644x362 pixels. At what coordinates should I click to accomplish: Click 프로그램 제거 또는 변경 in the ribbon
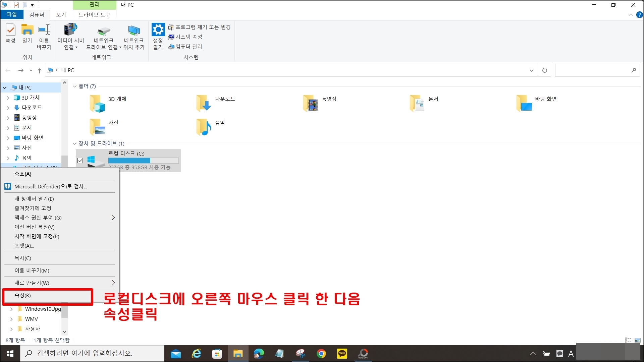point(203,27)
